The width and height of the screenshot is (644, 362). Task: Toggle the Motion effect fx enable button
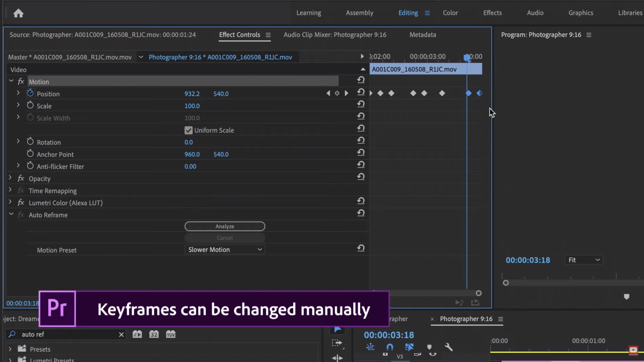(21, 81)
